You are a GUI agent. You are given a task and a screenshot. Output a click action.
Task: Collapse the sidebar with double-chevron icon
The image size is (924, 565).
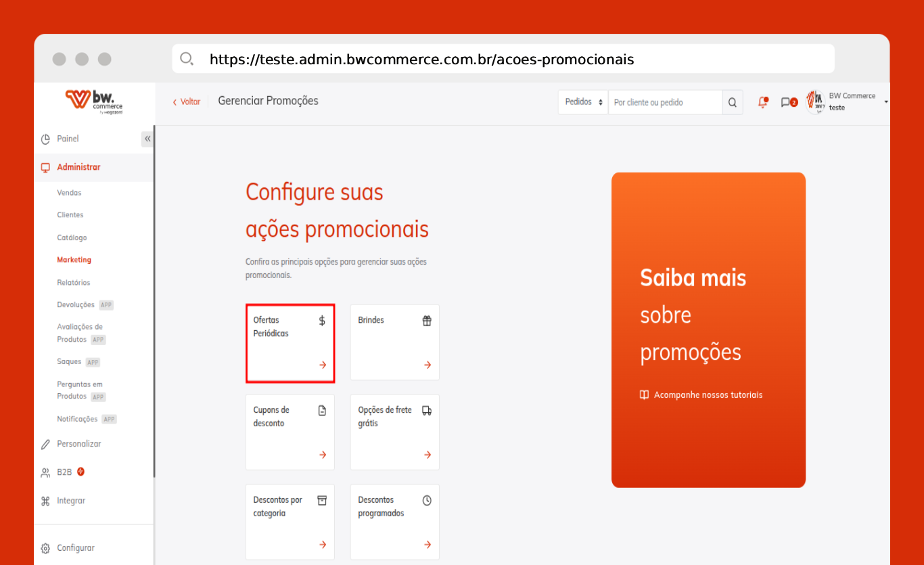(x=147, y=139)
